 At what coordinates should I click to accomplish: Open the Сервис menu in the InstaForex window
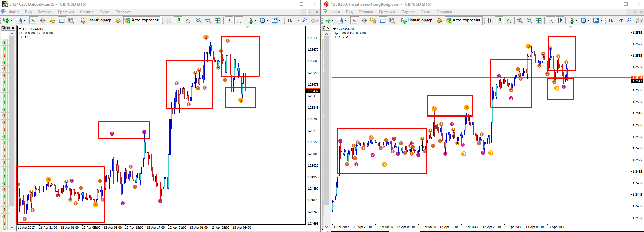pos(408,12)
